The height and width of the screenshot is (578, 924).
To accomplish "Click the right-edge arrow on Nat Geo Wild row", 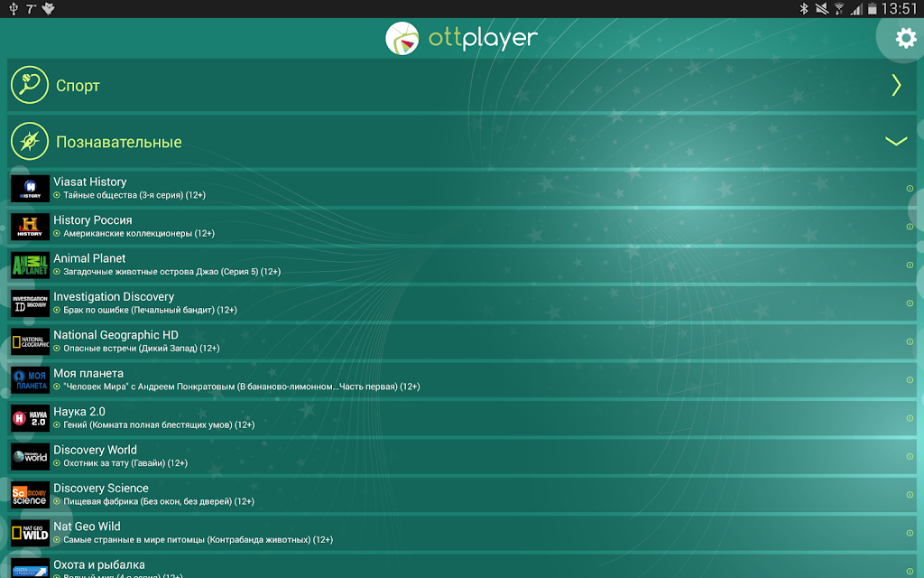I will [x=910, y=534].
